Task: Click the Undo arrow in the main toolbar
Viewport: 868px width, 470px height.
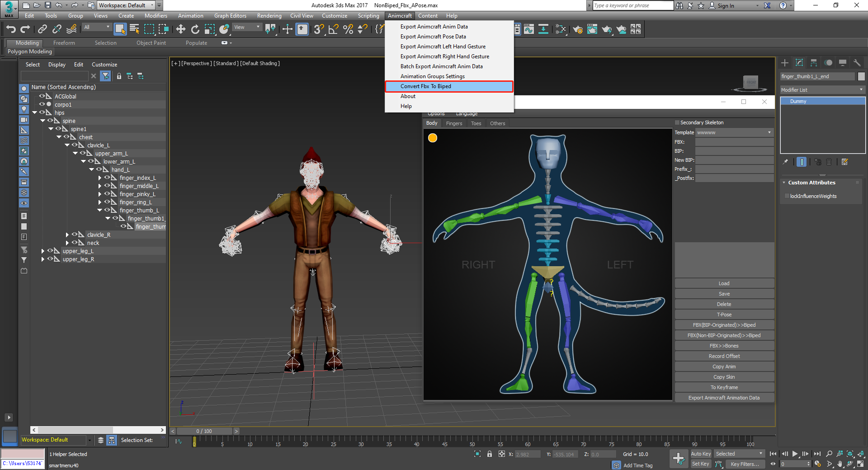Action: (11, 29)
